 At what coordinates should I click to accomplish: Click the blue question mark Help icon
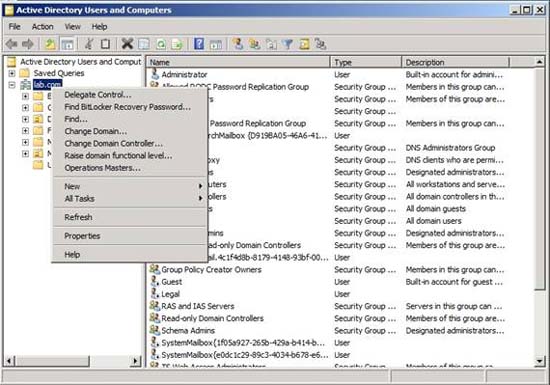(x=199, y=44)
